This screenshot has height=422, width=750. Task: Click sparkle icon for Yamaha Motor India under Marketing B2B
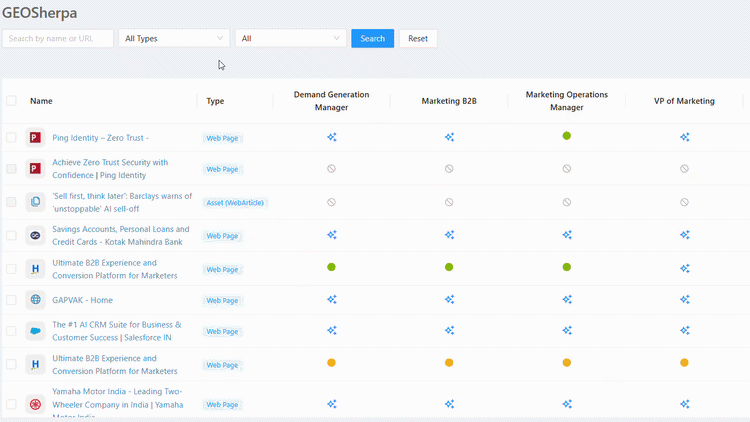(x=449, y=404)
